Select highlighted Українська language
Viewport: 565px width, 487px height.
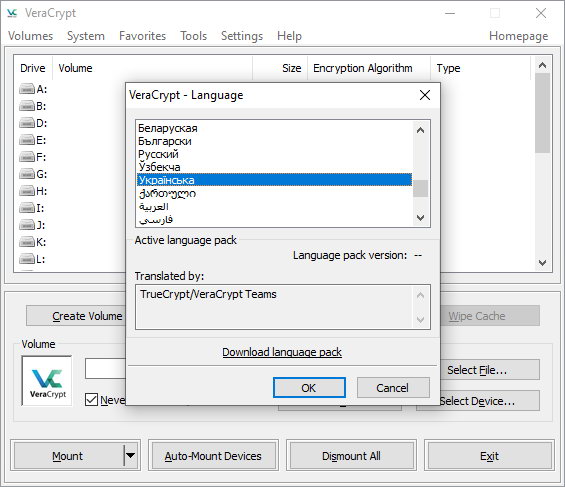pos(274,180)
